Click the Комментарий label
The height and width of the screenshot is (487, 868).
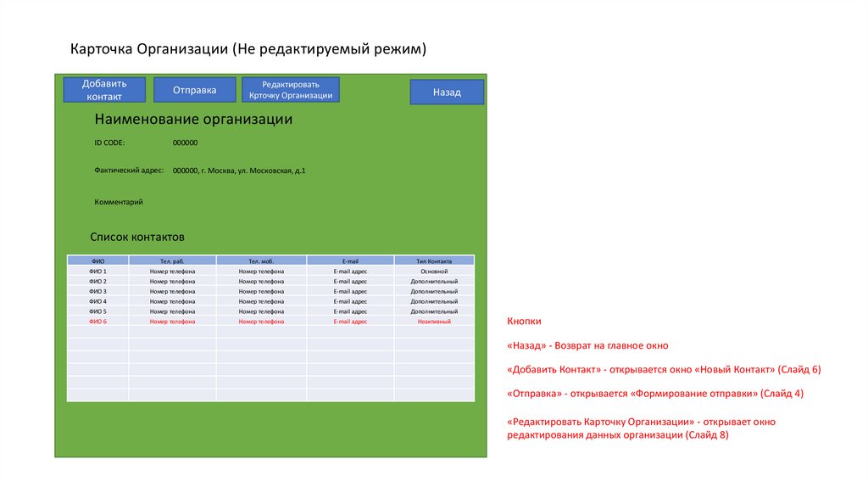click(x=119, y=202)
